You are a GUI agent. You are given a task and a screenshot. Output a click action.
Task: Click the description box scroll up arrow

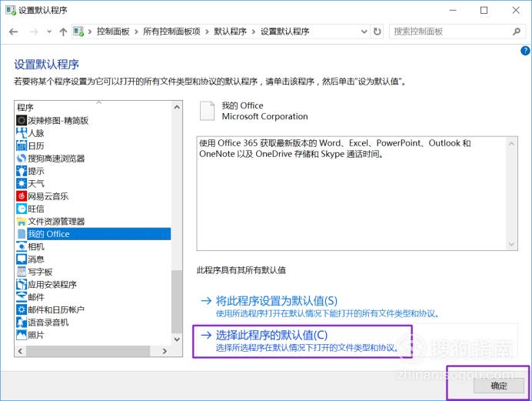512,144
